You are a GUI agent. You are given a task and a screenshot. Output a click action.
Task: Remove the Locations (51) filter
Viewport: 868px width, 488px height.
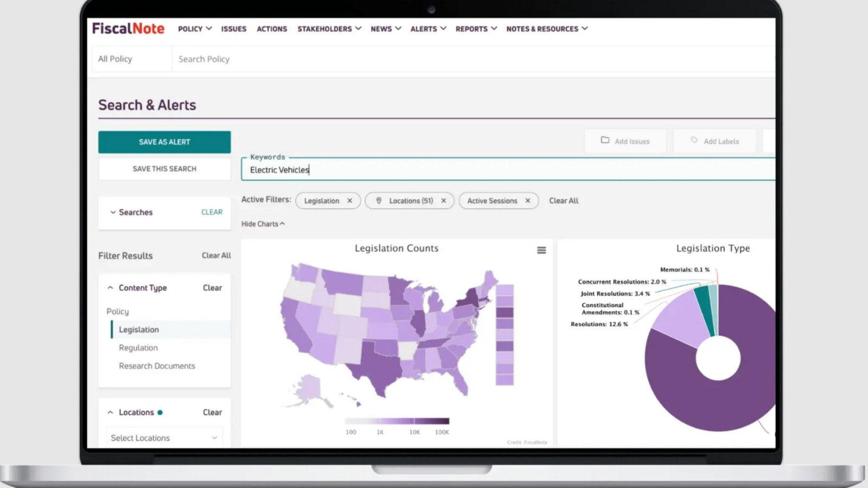[444, 201]
